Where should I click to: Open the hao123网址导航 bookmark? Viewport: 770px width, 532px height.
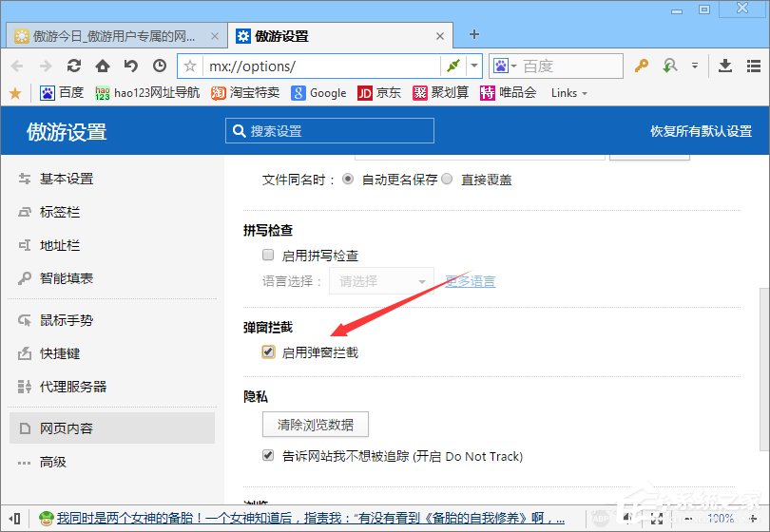tap(147, 93)
